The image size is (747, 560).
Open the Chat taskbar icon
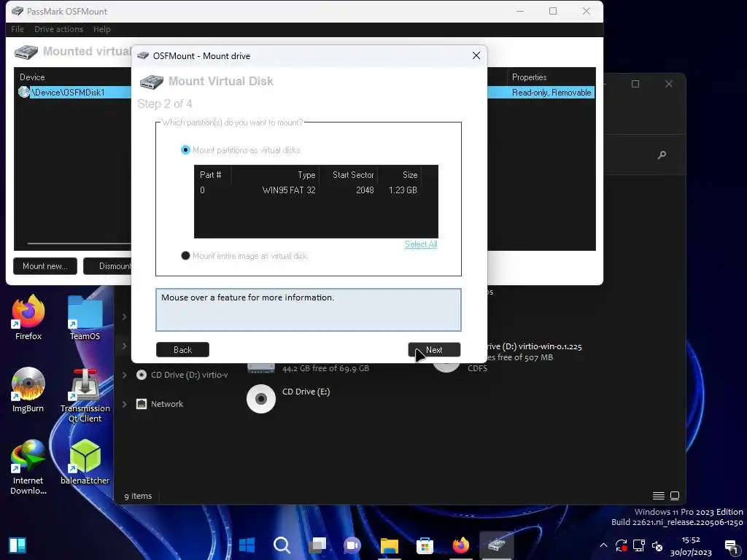tap(352, 545)
